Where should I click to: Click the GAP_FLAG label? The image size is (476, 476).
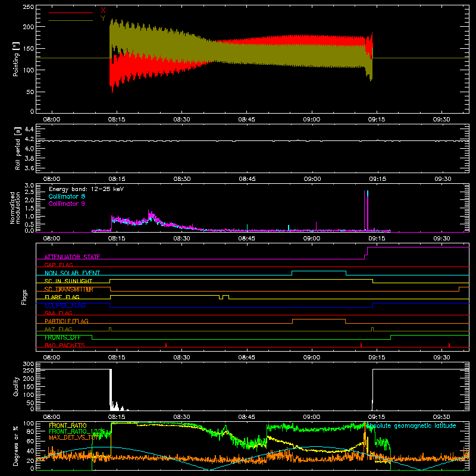tap(58, 265)
